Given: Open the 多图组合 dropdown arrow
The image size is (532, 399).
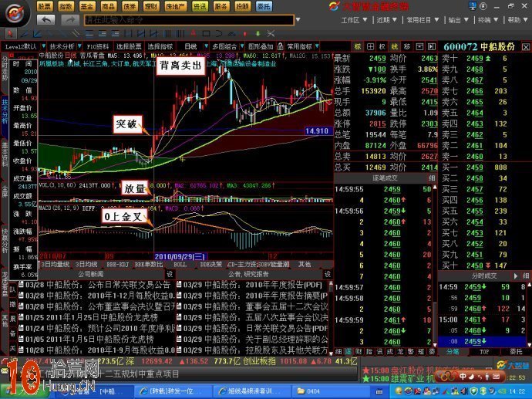Looking at the screenshot, I should click(x=242, y=46).
